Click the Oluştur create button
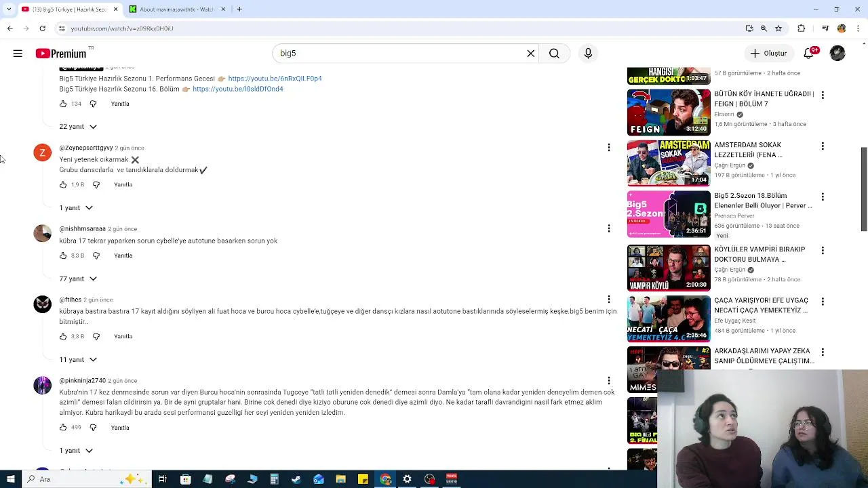The width and height of the screenshot is (868, 488). click(768, 54)
